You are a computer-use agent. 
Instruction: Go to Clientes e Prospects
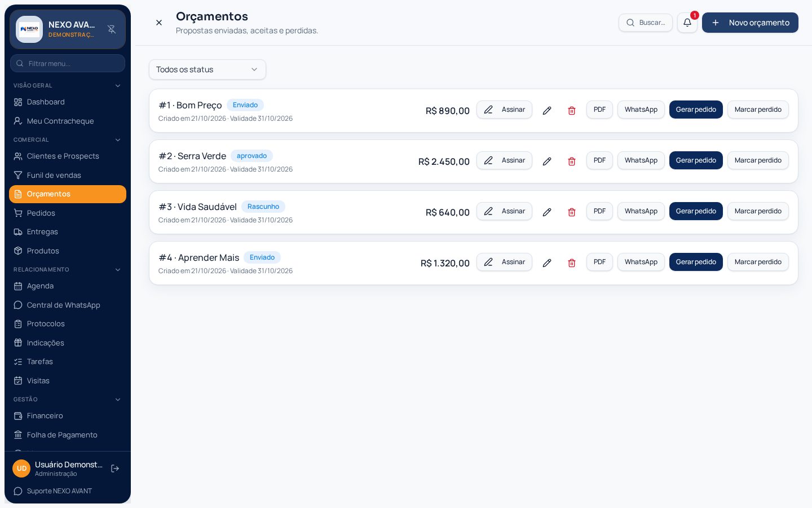tap(68, 156)
